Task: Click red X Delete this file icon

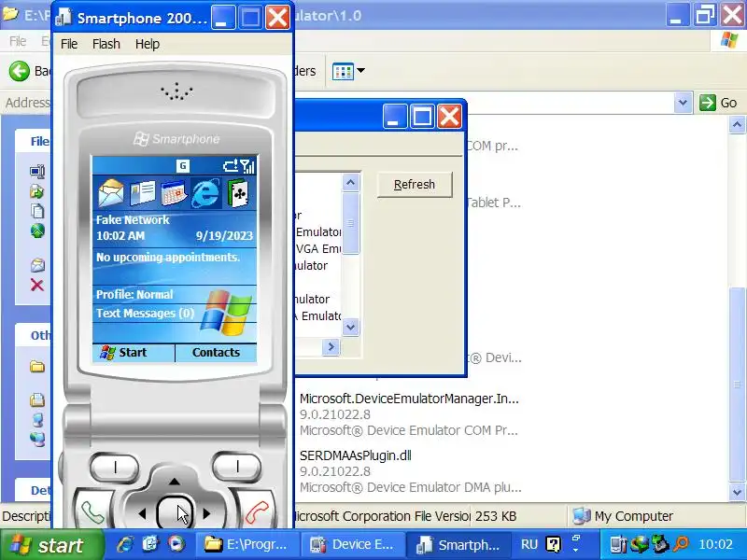Action: 37,285
